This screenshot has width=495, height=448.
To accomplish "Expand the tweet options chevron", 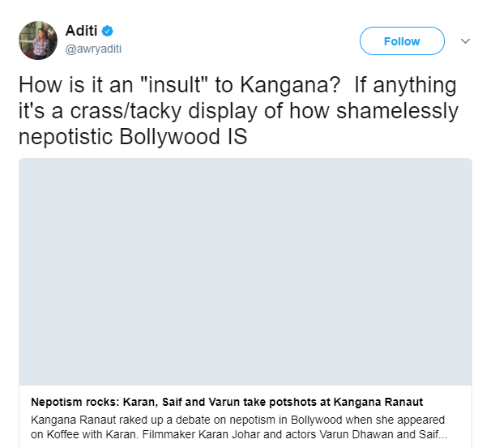I will [x=465, y=41].
